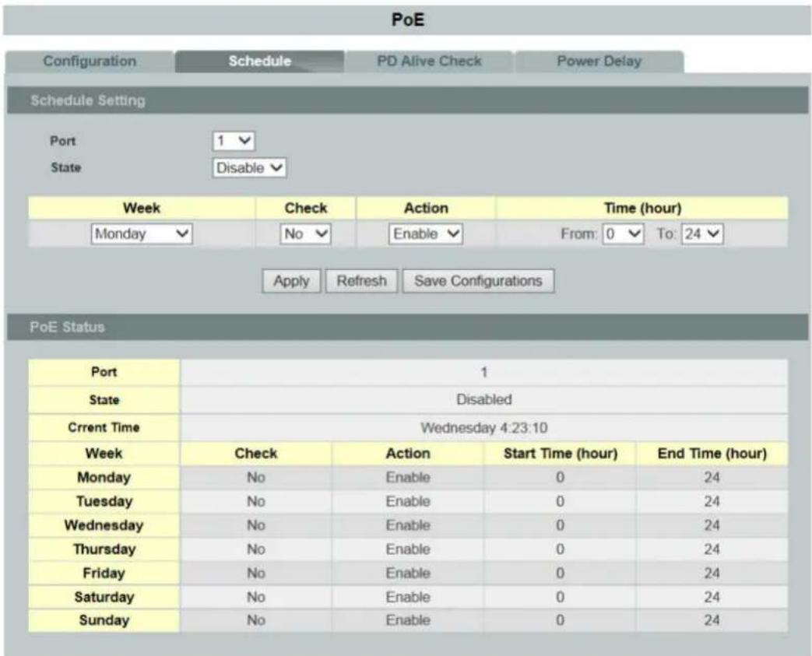Click the Tuesday row label
Screen dimensions: 812x656
pos(104,501)
